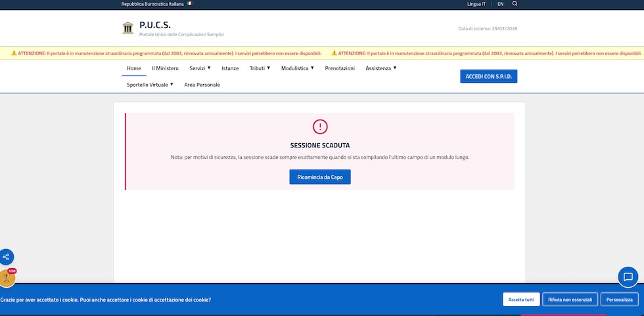
Task: Go to the Istanze menu item
Action: [x=230, y=68]
